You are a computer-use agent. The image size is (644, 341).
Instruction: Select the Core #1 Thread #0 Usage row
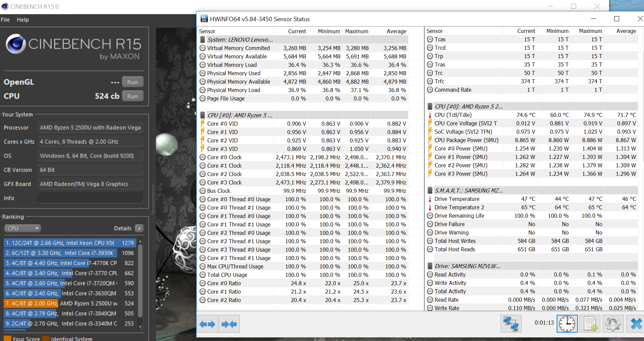[303, 216]
